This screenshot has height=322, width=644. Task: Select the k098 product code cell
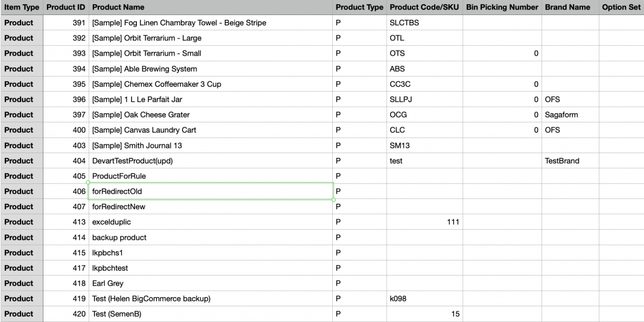(x=425, y=298)
